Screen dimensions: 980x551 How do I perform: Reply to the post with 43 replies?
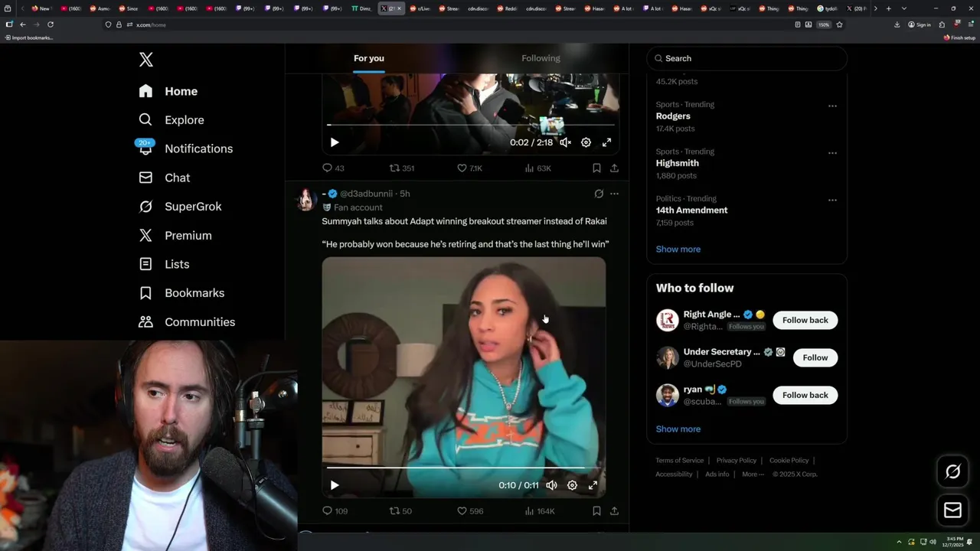tap(333, 168)
